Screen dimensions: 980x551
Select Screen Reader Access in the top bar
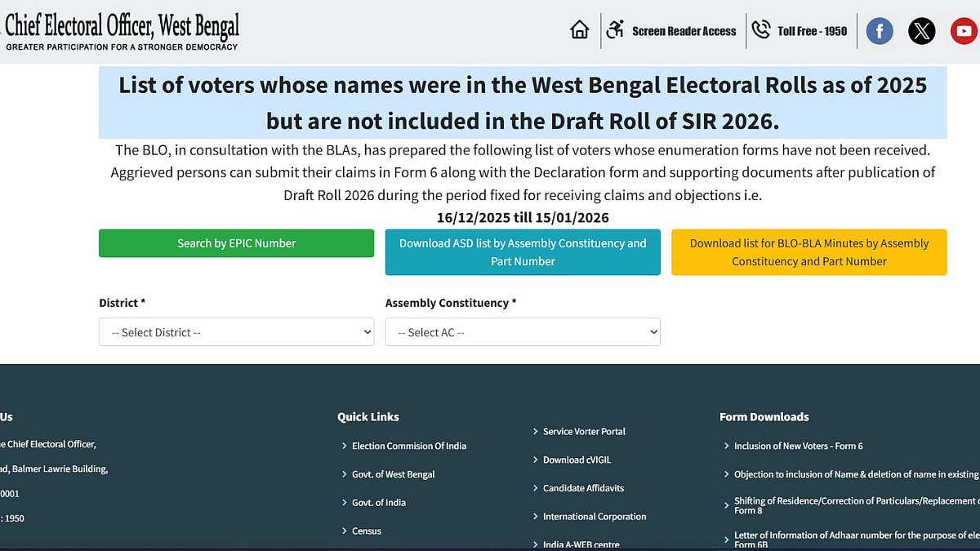coord(684,31)
